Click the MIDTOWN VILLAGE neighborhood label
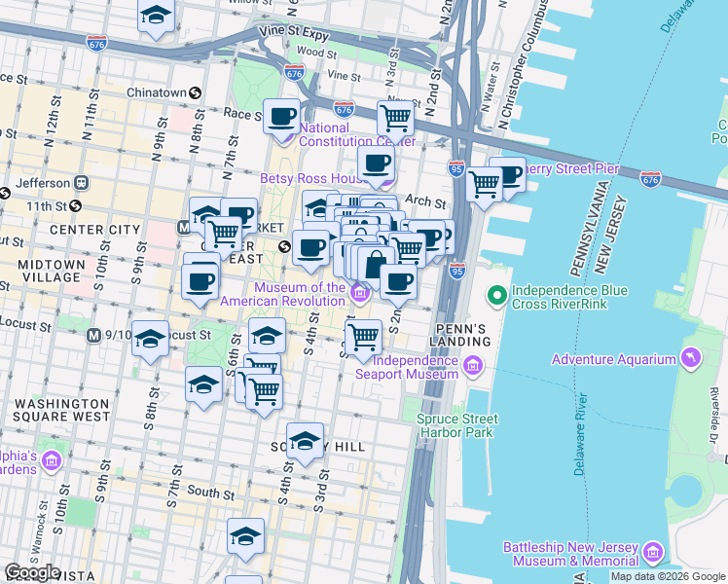The image size is (728, 584). click(x=52, y=272)
